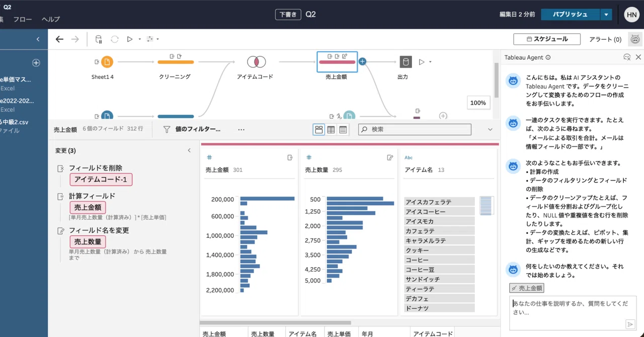The width and height of the screenshot is (644, 337).
Task: Click the 売上金額 context chip in Agent
Action: click(526, 288)
